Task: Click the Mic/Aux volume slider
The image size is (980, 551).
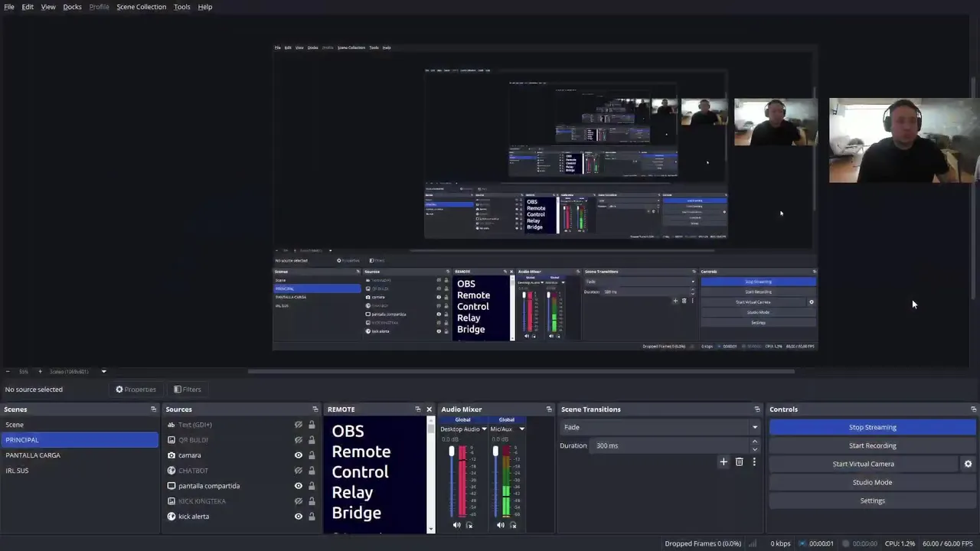Action: [495, 481]
